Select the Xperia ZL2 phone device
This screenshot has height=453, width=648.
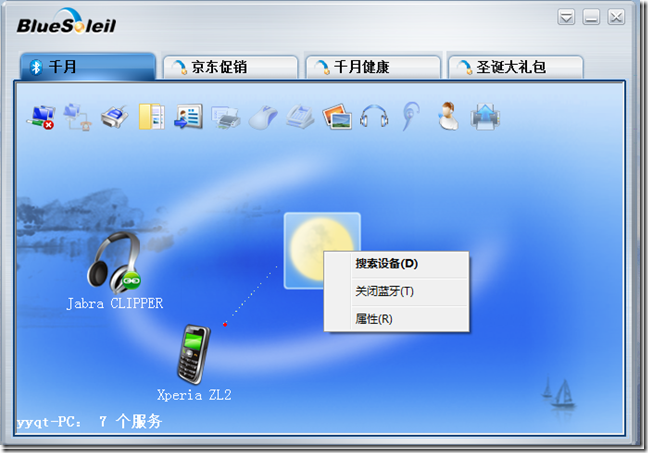coord(194,354)
